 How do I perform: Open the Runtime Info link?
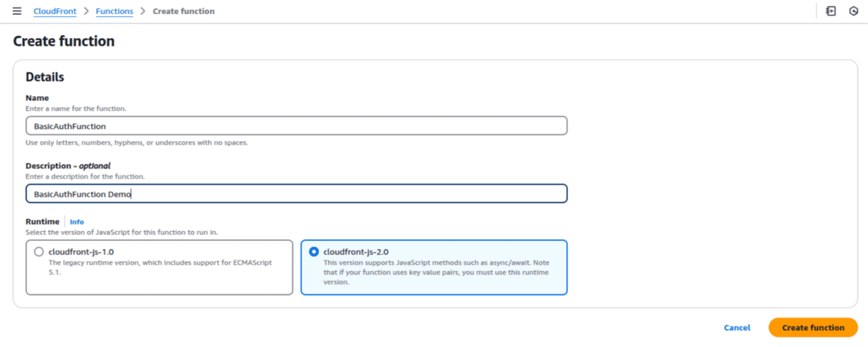[77, 222]
